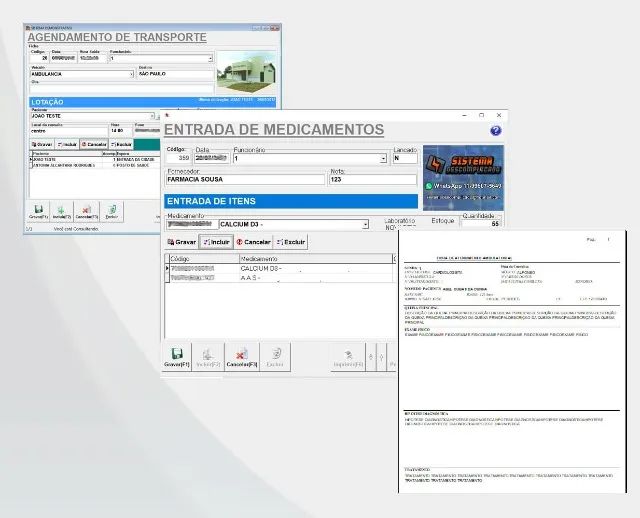Click Incluir in Entrada de Itens button row
640x518 pixels.
[216, 242]
